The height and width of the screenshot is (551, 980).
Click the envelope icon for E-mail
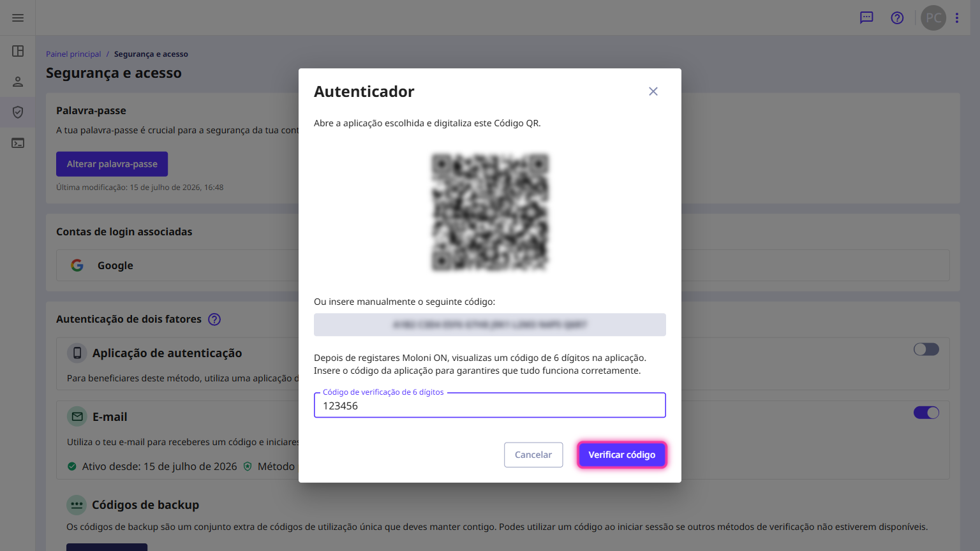(77, 416)
